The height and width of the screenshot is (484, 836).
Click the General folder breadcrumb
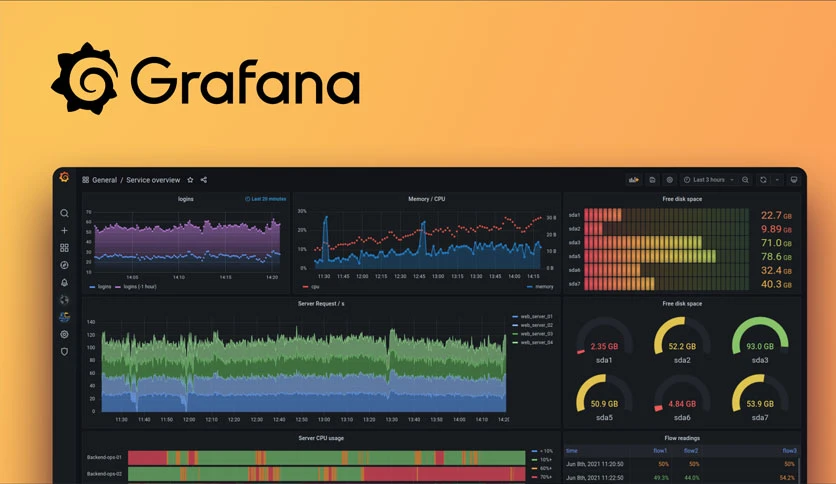104,180
